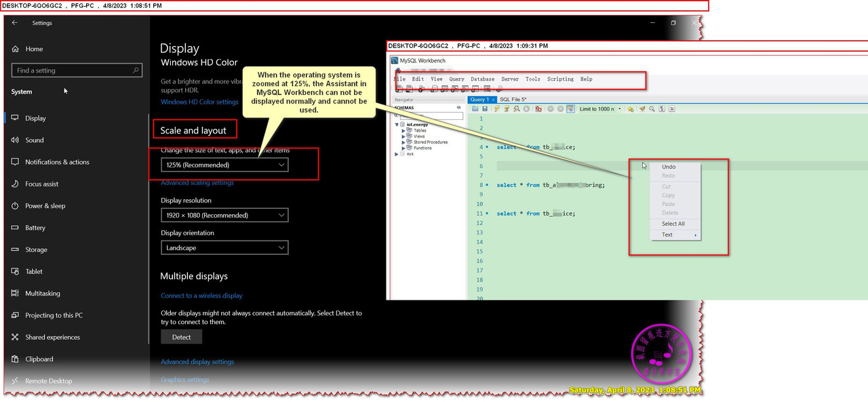
Task: Expand the Stored Procedures node arrow
Action: tap(403, 142)
